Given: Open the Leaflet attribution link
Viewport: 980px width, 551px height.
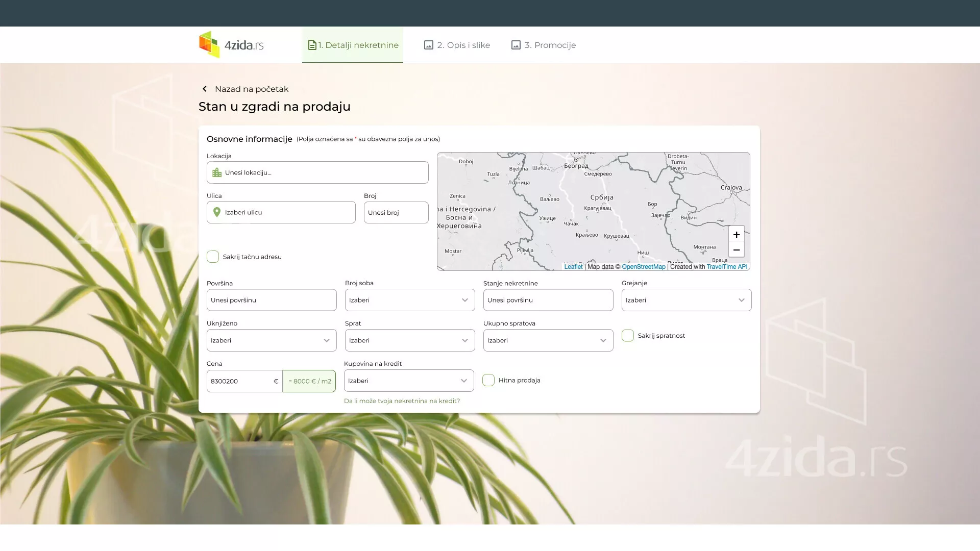Looking at the screenshot, I should [573, 267].
